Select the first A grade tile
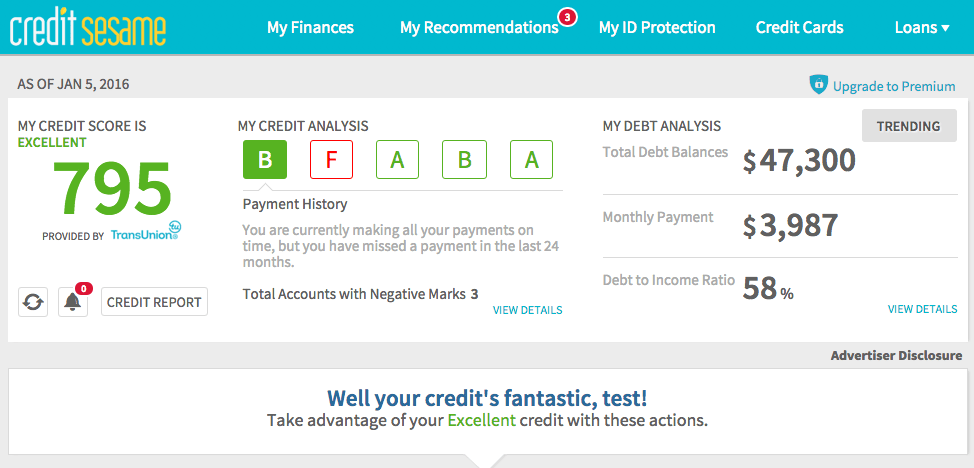The height and width of the screenshot is (468, 974). click(x=397, y=159)
